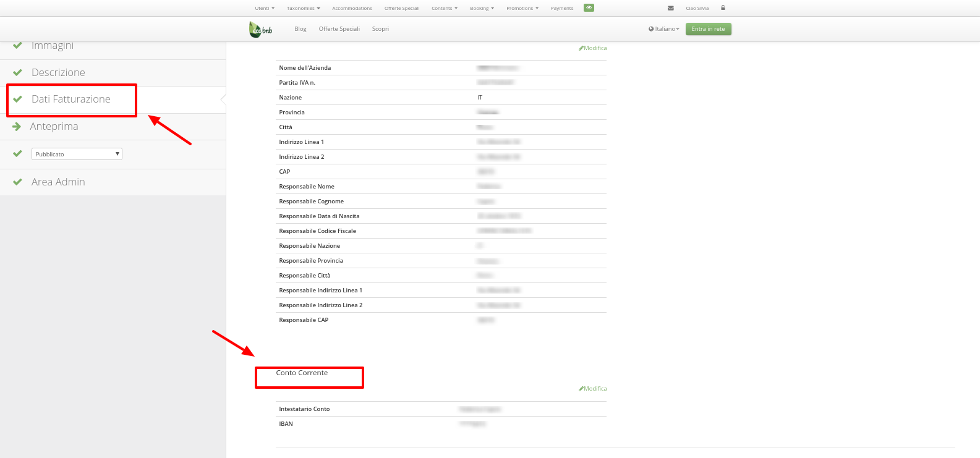Screen dimensions: 980x458
Task: Click the green eye preview icon
Action: pos(589,8)
